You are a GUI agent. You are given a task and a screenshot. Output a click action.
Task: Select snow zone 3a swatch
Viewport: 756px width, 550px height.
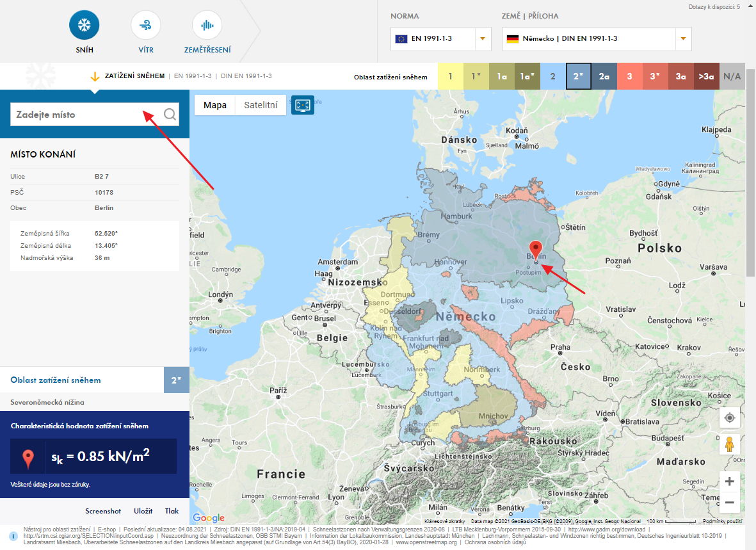click(x=681, y=76)
